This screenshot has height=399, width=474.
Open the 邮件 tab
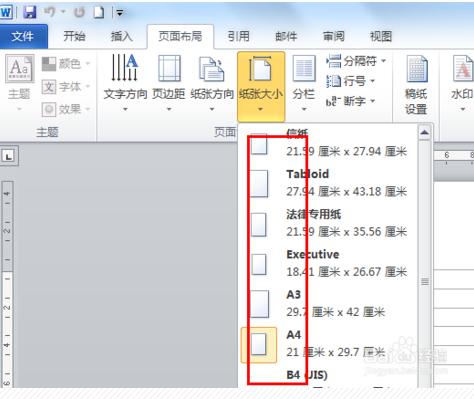coord(286,36)
